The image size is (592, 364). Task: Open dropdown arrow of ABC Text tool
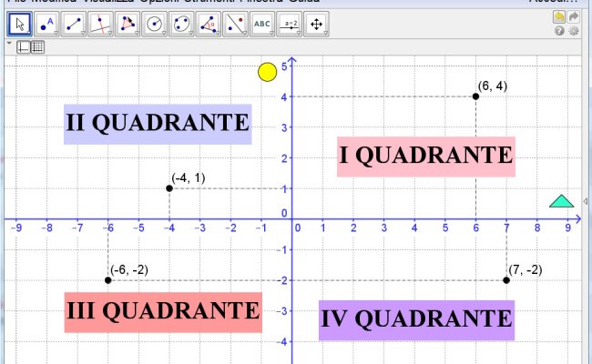pyautogui.click(x=271, y=33)
